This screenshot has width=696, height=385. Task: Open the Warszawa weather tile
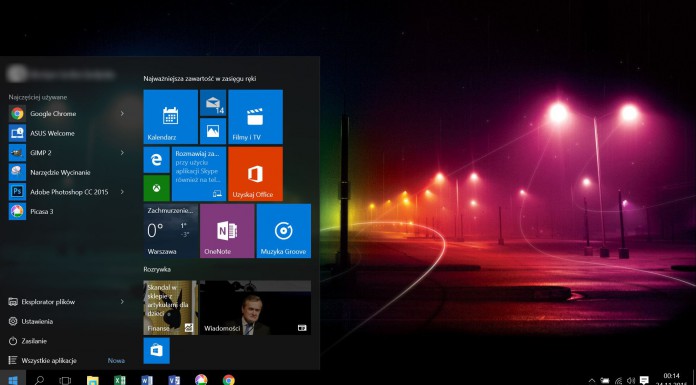tap(170, 231)
